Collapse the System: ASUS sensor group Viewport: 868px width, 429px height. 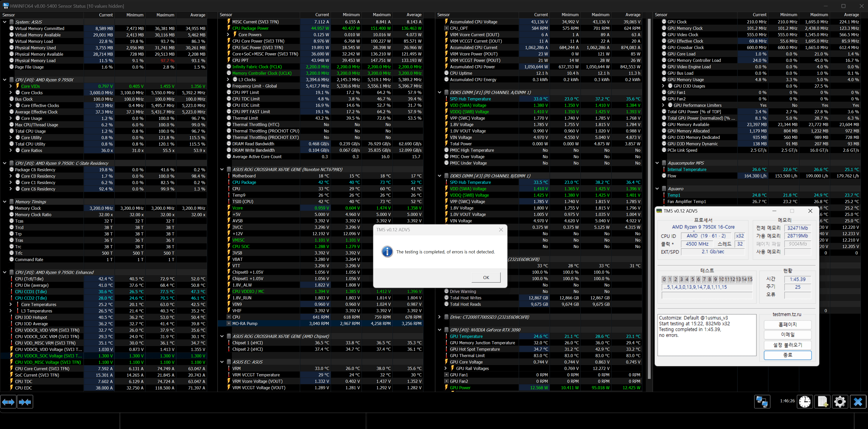tap(5, 22)
